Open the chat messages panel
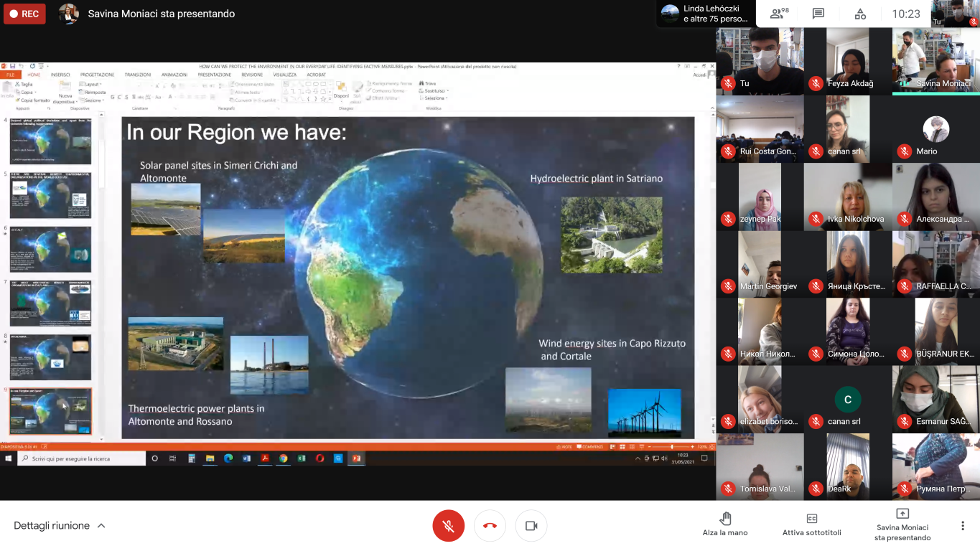Viewport: 980px width, 551px height. 818,14
